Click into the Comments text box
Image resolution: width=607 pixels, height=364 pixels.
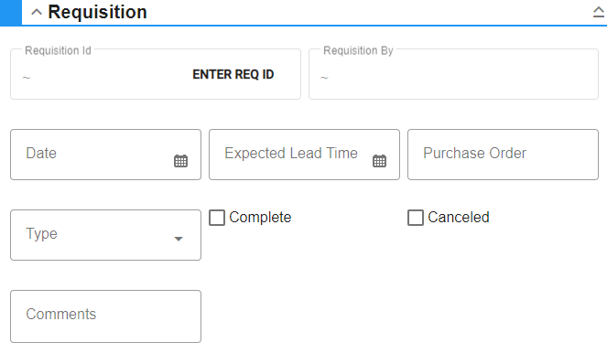105,316
